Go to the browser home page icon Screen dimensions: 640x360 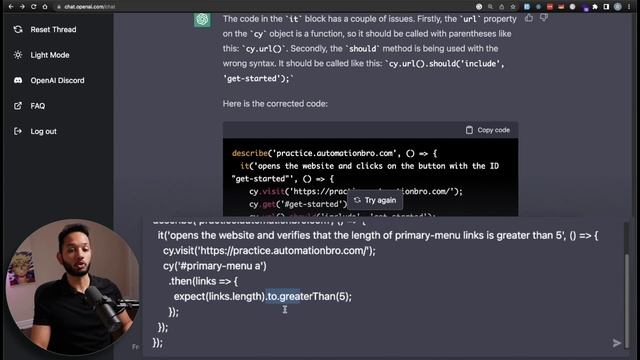[45, 7]
